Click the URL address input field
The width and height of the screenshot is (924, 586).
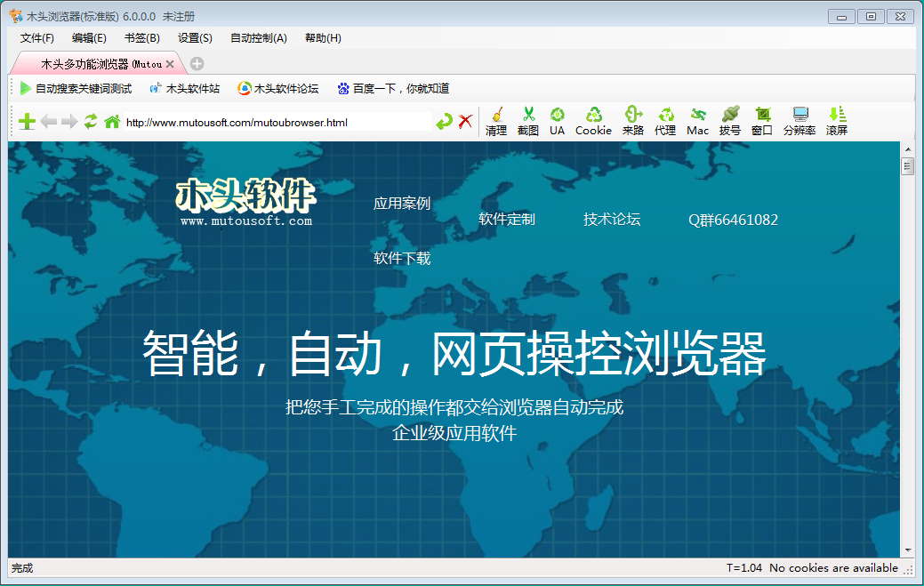[276, 122]
